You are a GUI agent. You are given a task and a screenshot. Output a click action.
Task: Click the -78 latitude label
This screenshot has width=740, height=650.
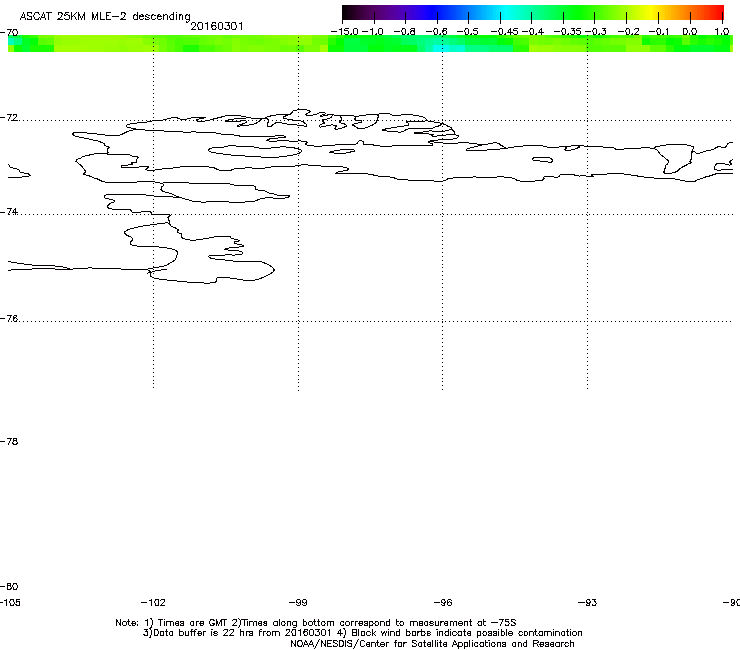[x=9, y=441]
